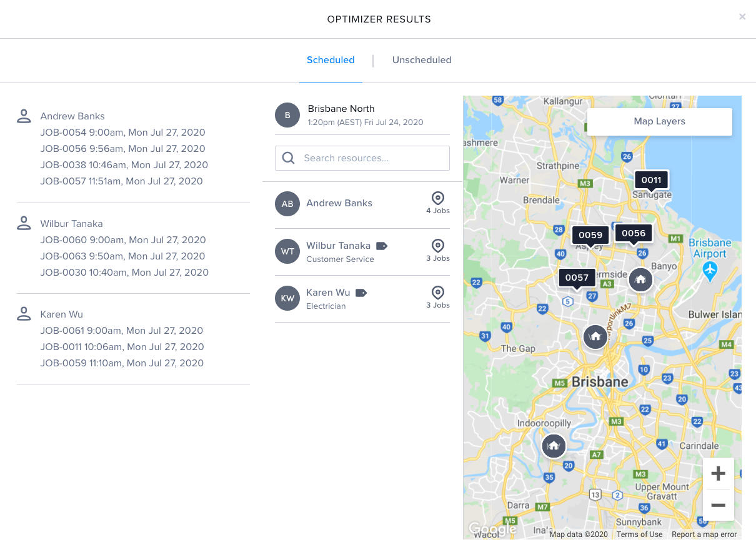The height and width of the screenshot is (547, 756).
Task: Select the 0057 map job marker
Action: tap(577, 278)
